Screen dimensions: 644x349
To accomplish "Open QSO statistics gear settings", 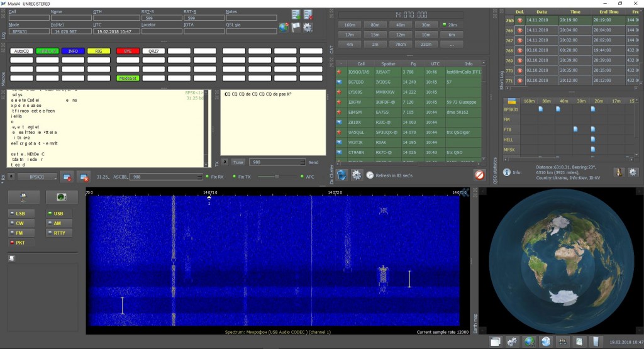I will tap(633, 172).
